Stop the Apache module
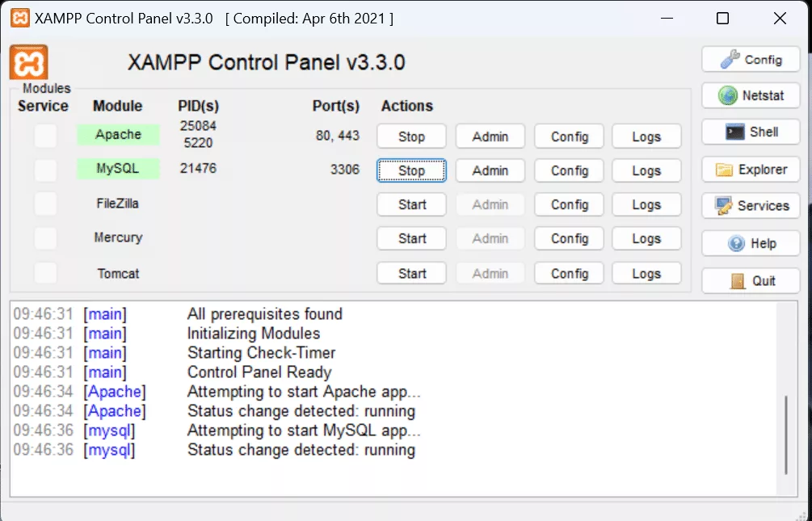Viewport: 812px width, 521px height. pos(411,137)
